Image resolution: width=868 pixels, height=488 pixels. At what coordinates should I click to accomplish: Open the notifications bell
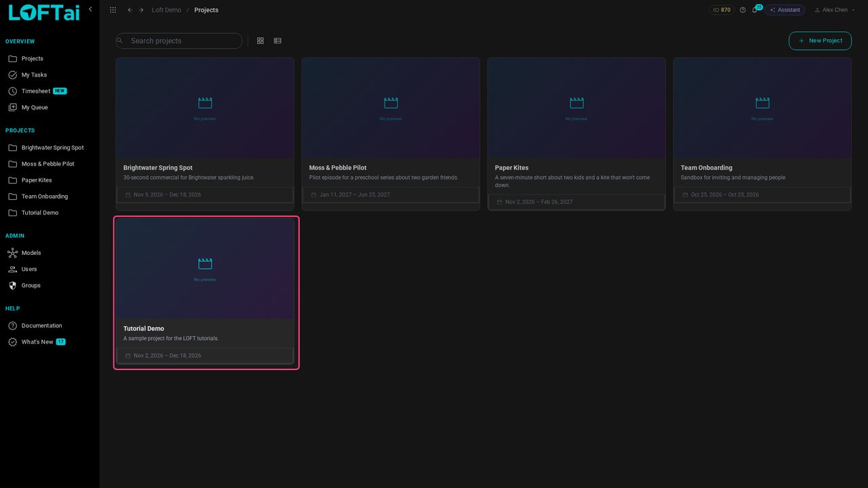[x=754, y=10]
